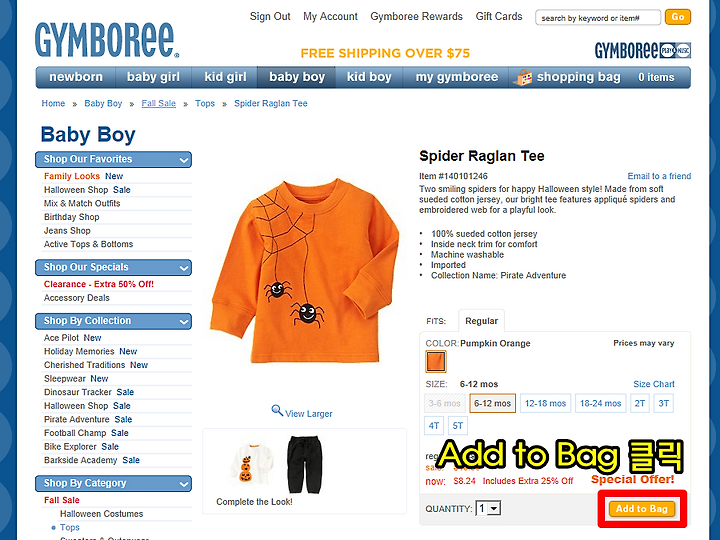The width and height of the screenshot is (720, 540).
Task: Focus the search by keyword field
Action: coord(598,18)
